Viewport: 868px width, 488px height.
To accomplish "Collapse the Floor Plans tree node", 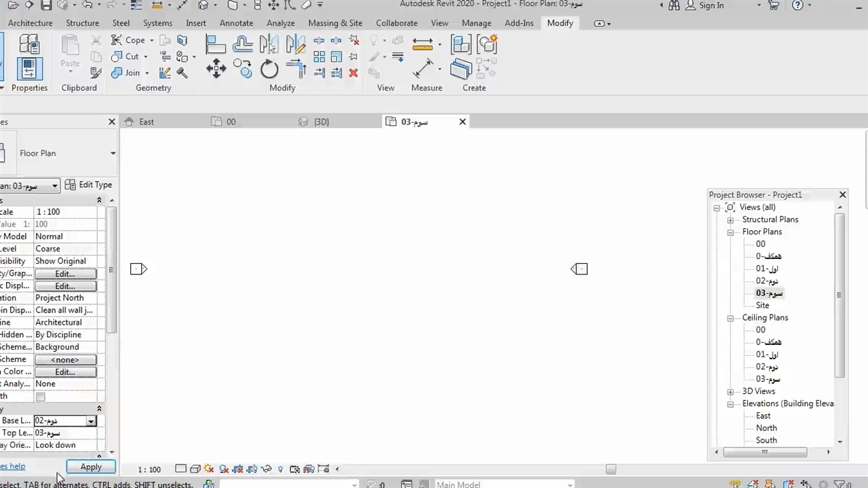I will (x=730, y=232).
